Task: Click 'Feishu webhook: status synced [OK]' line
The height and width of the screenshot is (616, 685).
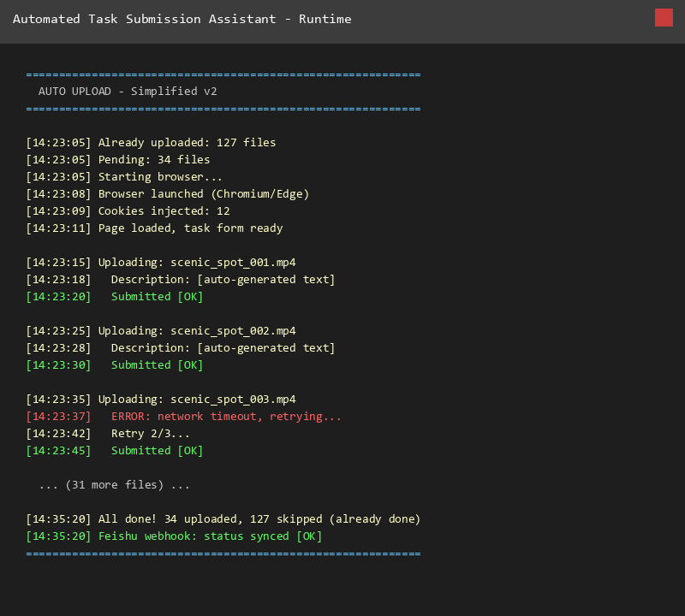Action: coord(174,536)
